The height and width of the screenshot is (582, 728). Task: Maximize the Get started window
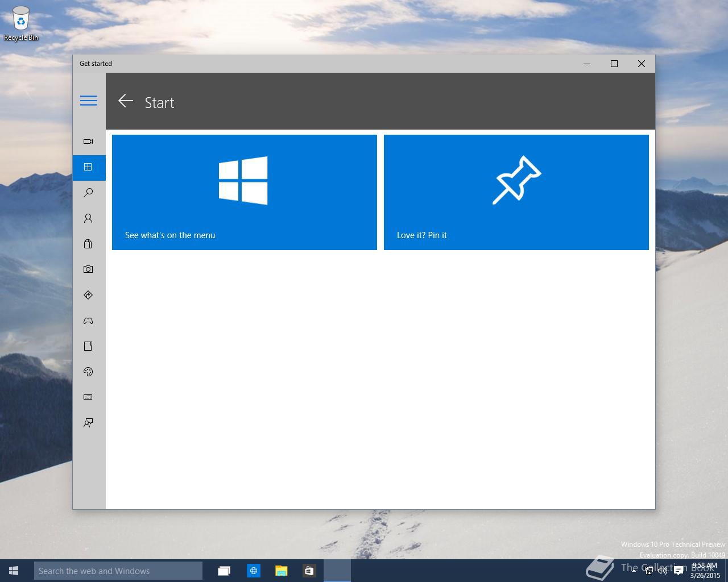pos(614,64)
